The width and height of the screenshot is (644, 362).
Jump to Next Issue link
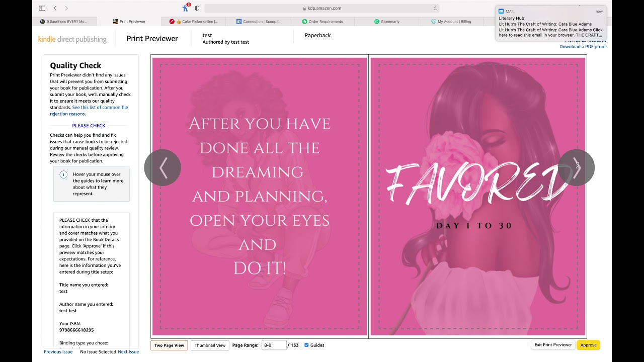(128, 352)
